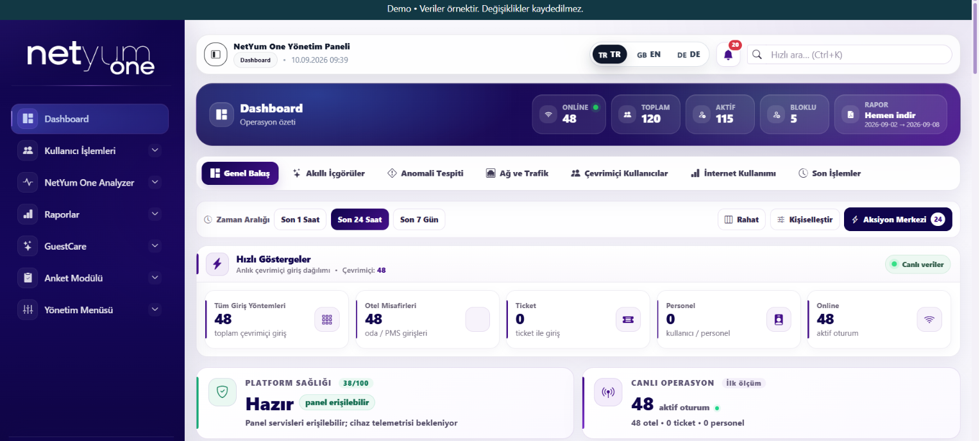Click the Dashboard header grid icon
Screen dimensions: 980x441
pos(221,114)
